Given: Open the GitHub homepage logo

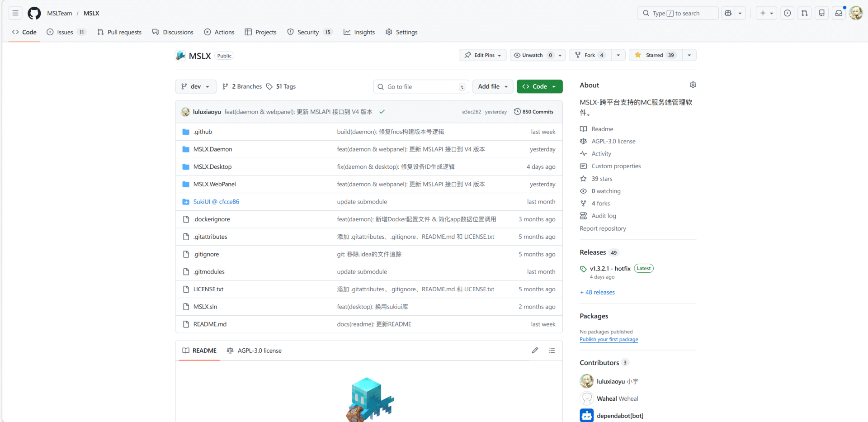Looking at the screenshot, I should click(34, 13).
